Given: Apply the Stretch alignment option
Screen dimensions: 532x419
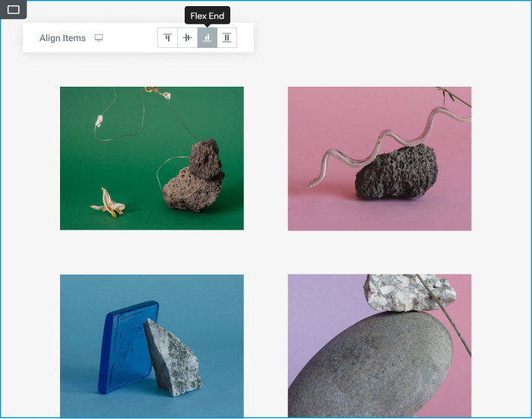Looking at the screenshot, I should pyautogui.click(x=227, y=38).
